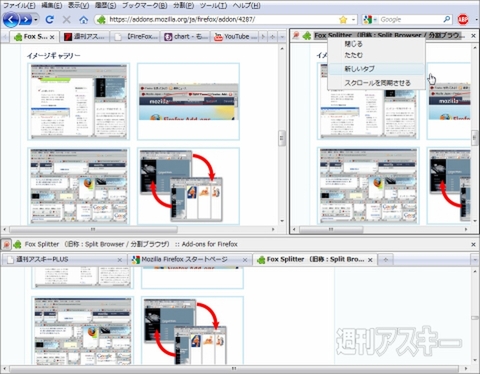Go back with the blue Back arrow

pos(11,20)
